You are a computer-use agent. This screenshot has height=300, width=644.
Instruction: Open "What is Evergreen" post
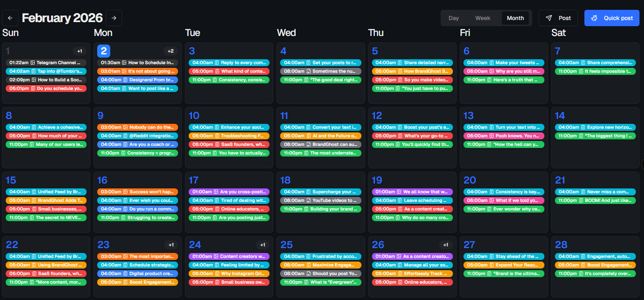click(321, 282)
